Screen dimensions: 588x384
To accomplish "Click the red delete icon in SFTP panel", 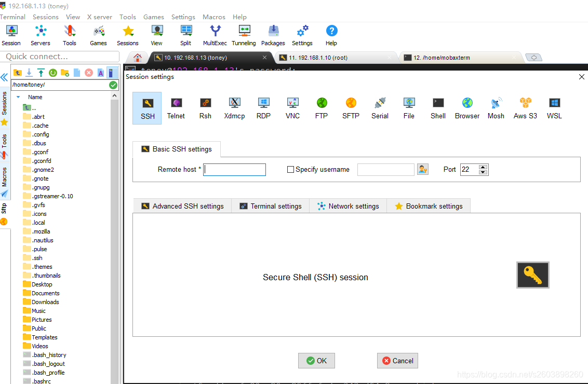I will [89, 73].
